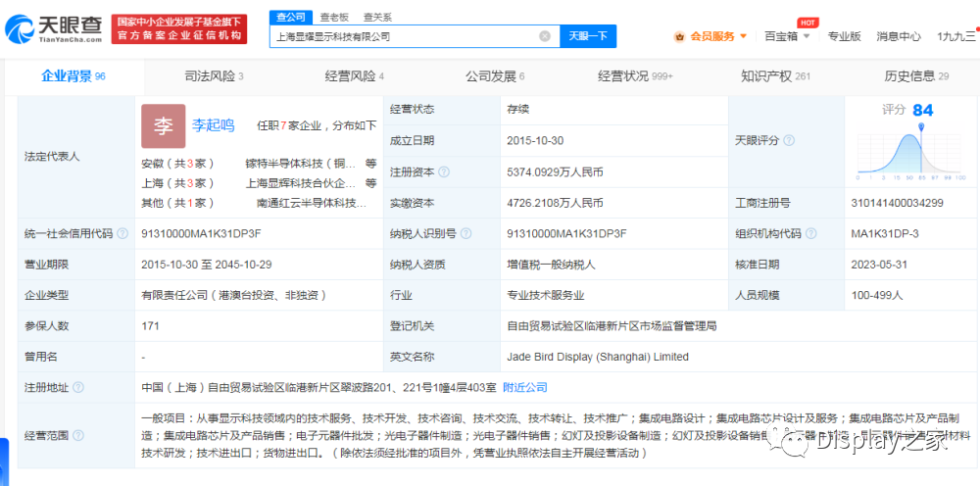Viewport: 980px width, 486px height.
Task: Open help icon beside 纳税人识别号
Action: point(466,233)
